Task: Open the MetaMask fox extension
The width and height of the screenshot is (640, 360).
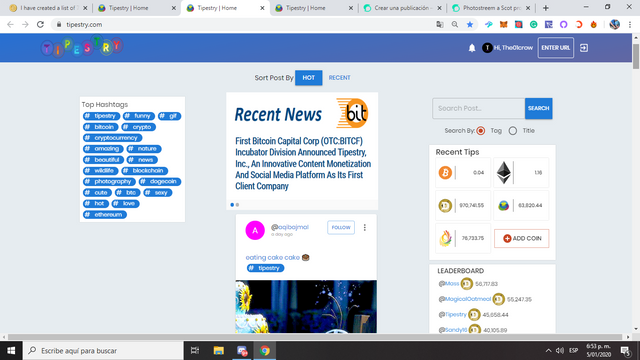Action: (504, 24)
